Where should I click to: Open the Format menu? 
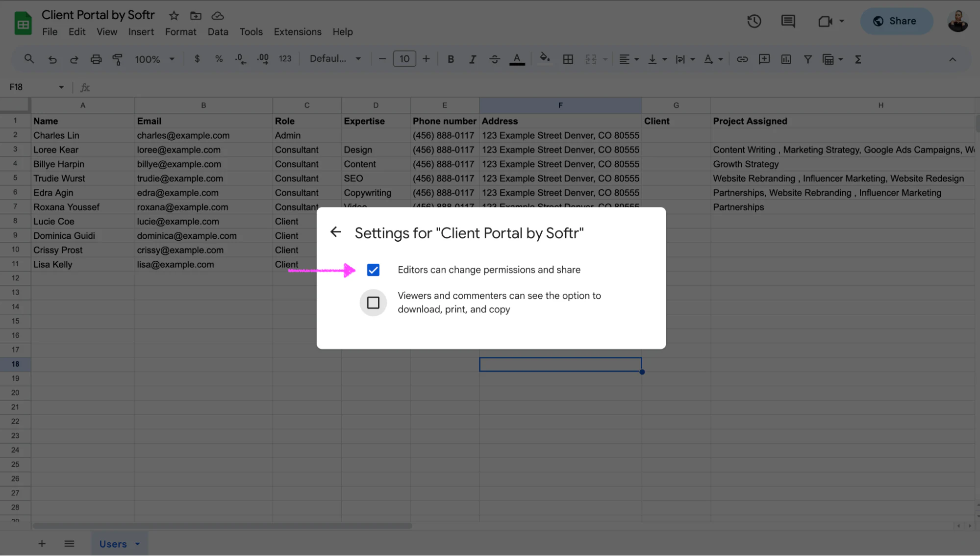180,32
